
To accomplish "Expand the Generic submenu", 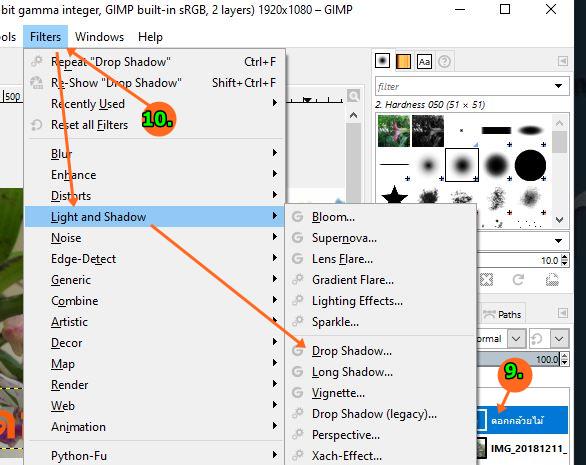I will 154,280.
